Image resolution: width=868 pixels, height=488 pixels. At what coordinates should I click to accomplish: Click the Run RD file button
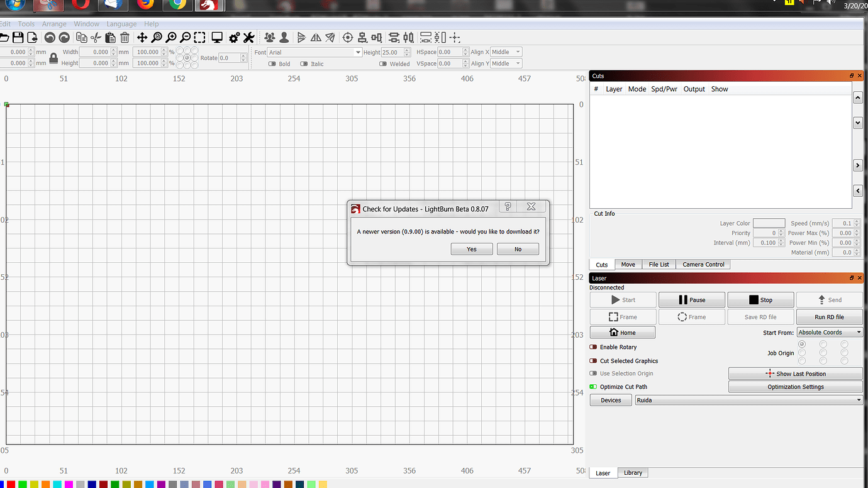(829, 317)
